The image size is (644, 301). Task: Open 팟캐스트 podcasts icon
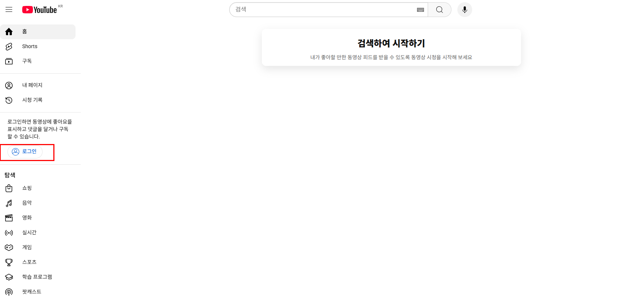[9, 292]
